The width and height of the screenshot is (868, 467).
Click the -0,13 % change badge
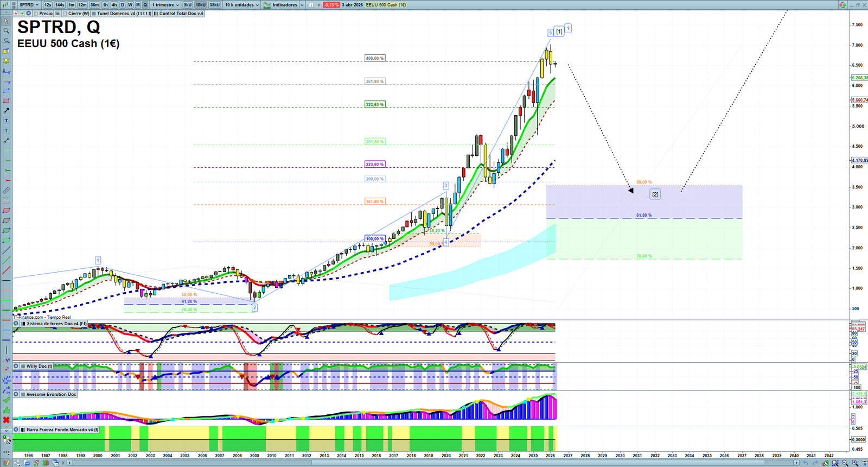331,5
